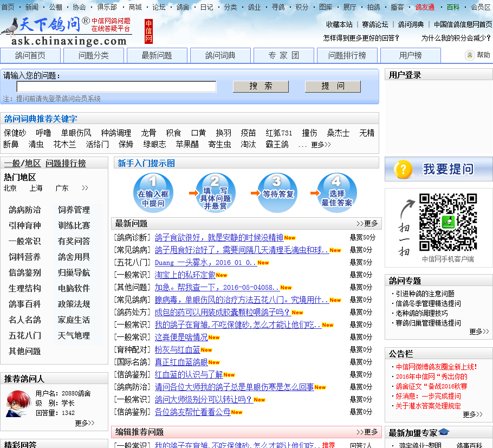Click avatar of user 20880鸽舍
Viewport: 493px width, 448px height.
18,404
